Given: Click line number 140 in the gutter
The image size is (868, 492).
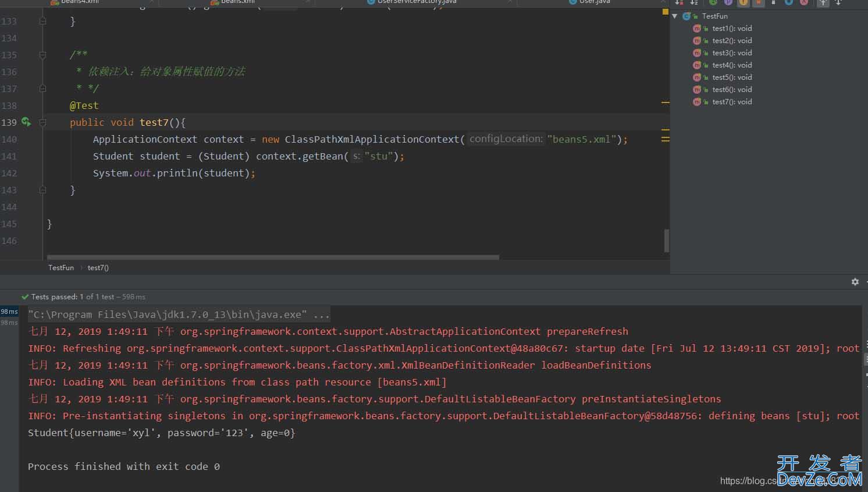Looking at the screenshot, I should coord(9,139).
